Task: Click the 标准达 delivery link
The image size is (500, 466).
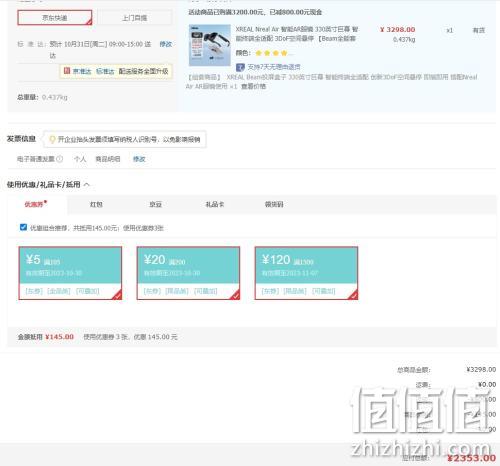Action: 105,71
